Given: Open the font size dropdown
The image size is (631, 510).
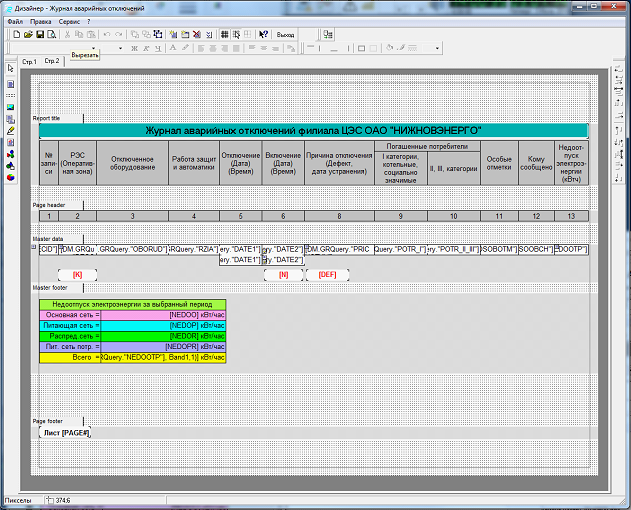Looking at the screenshot, I should 121,47.
